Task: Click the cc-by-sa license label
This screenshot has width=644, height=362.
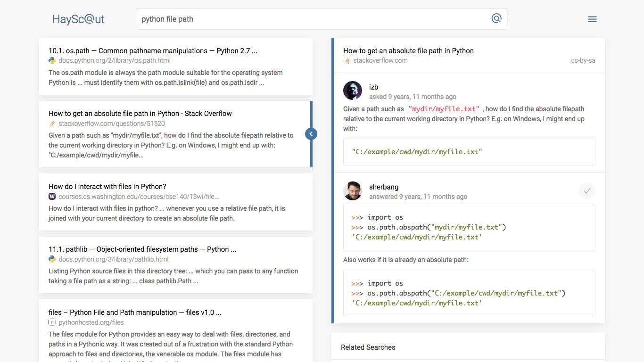Action: point(583,60)
